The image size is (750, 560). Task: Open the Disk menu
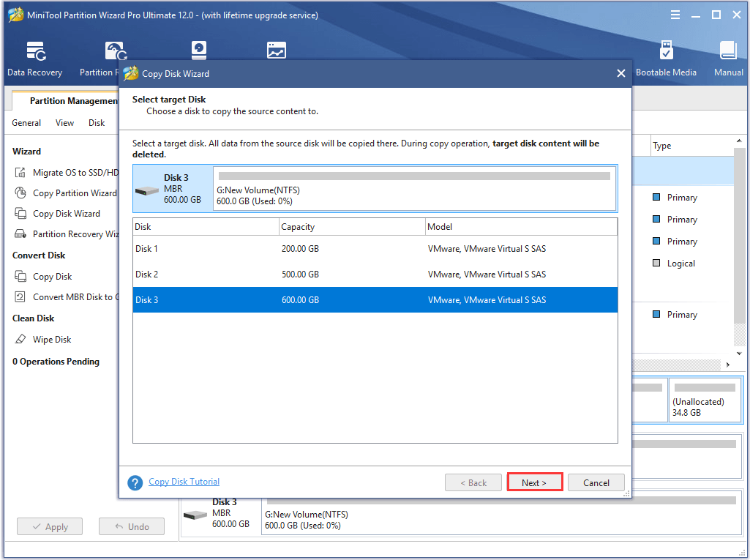[x=96, y=122]
